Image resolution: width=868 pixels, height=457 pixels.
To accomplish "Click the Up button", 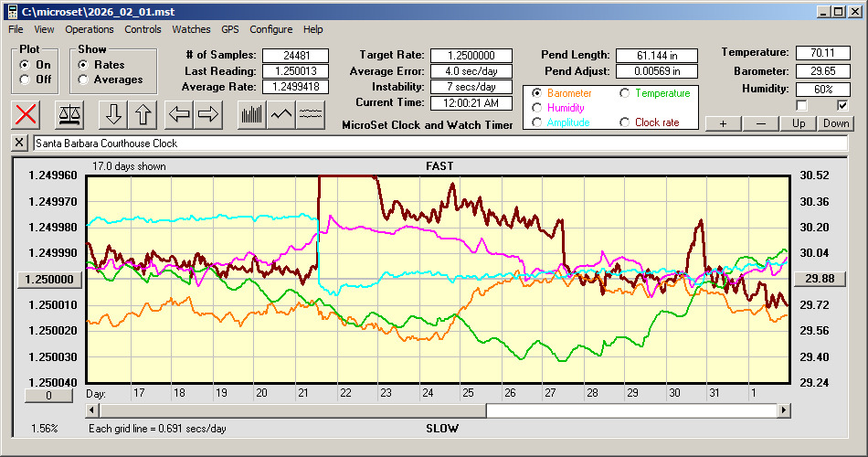I will click(x=799, y=123).
